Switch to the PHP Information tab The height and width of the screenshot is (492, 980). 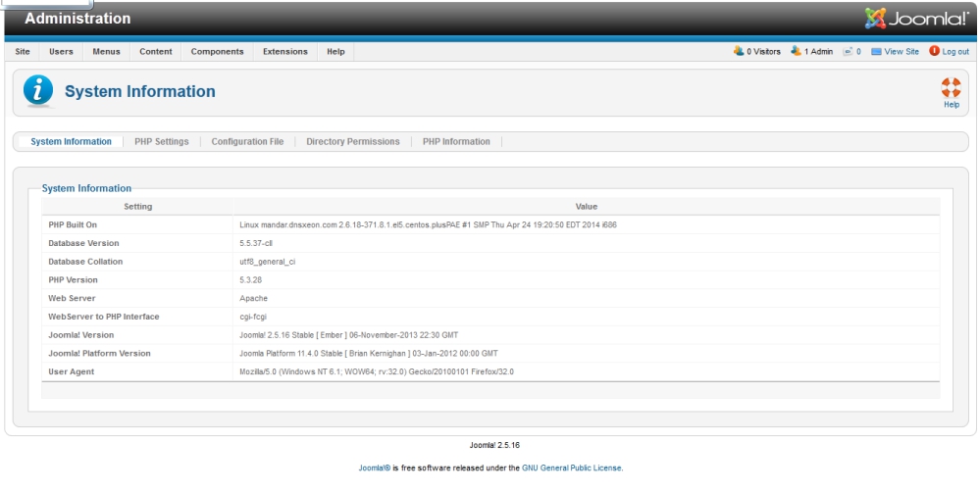[x=456, y=142]
